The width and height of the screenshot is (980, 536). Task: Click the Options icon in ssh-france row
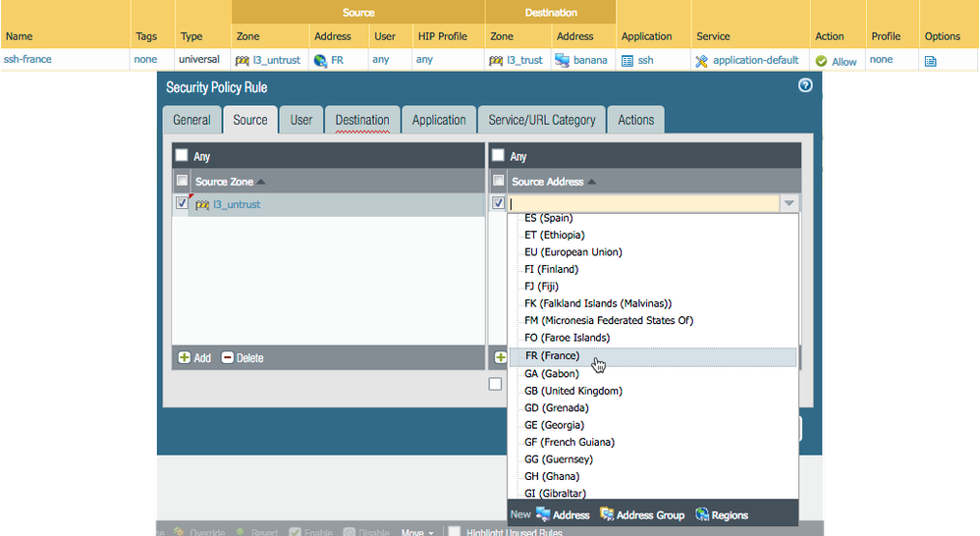click(930, 61)
